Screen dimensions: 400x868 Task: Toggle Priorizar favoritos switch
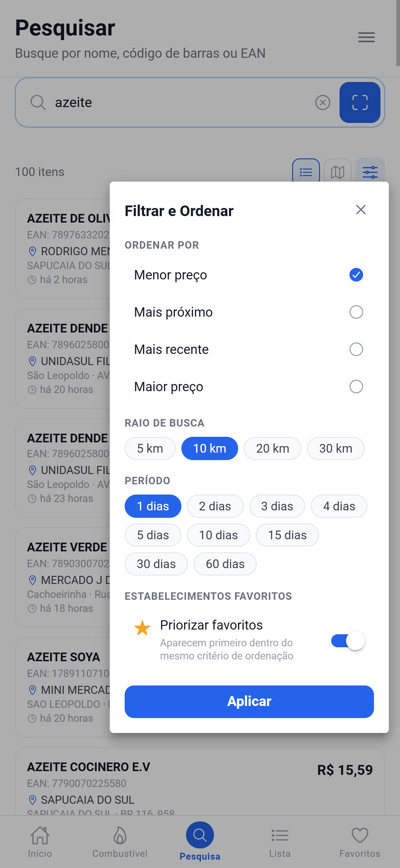coord(348,640)
